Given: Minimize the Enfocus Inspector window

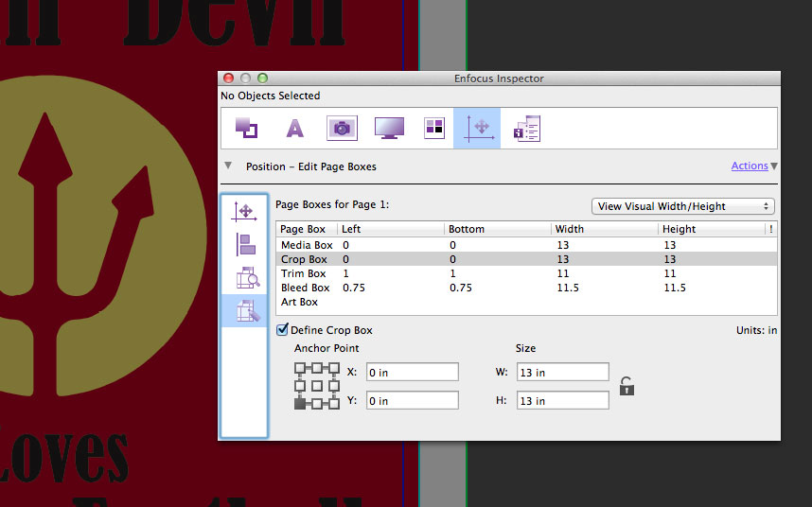Looking at the screenshot, I should (245, 79).
